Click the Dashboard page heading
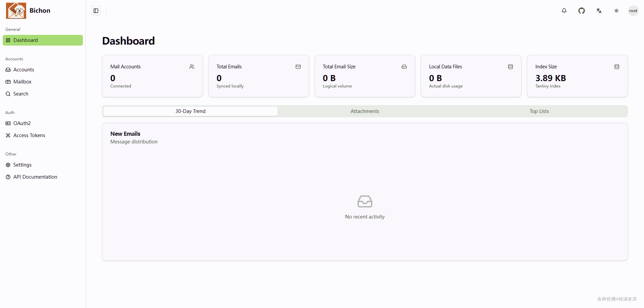This screenshot has width=644, height=308. point(128,41)
